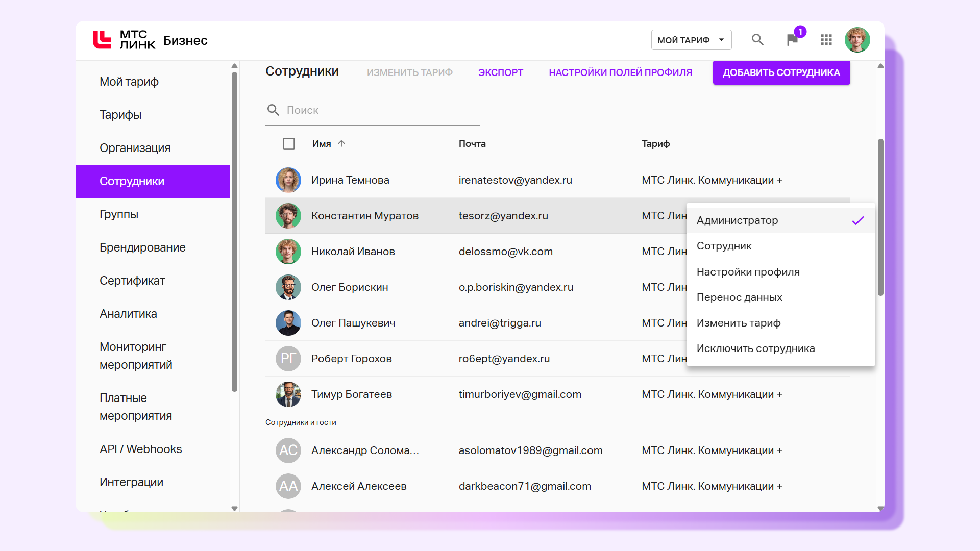Viewport: 980px width, 551px height.
Task: Open notifications flag icon with badge
Action: tap(792, 40)
